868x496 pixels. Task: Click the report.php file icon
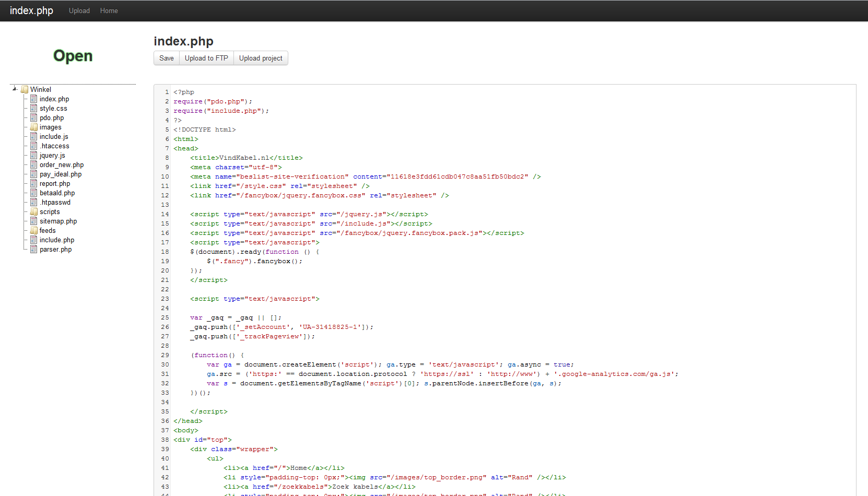tap(34, 183)
